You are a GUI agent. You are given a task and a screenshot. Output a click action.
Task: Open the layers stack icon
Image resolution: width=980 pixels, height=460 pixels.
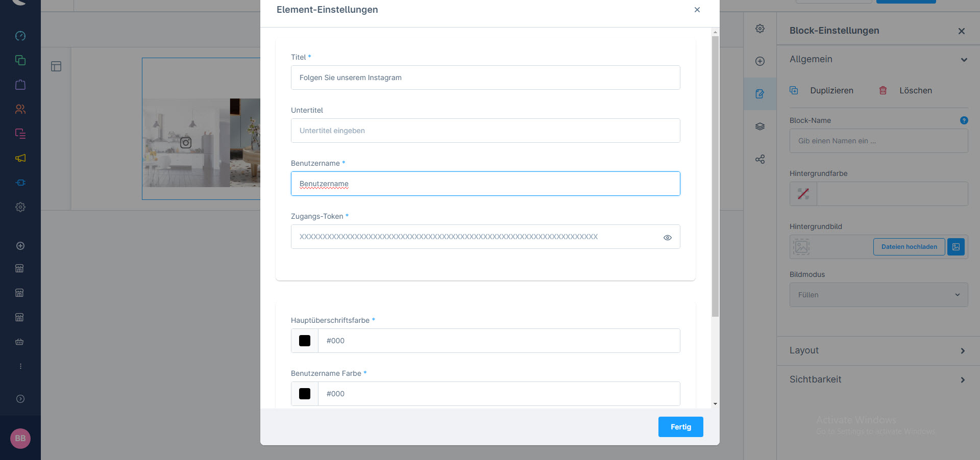[760, 126]
